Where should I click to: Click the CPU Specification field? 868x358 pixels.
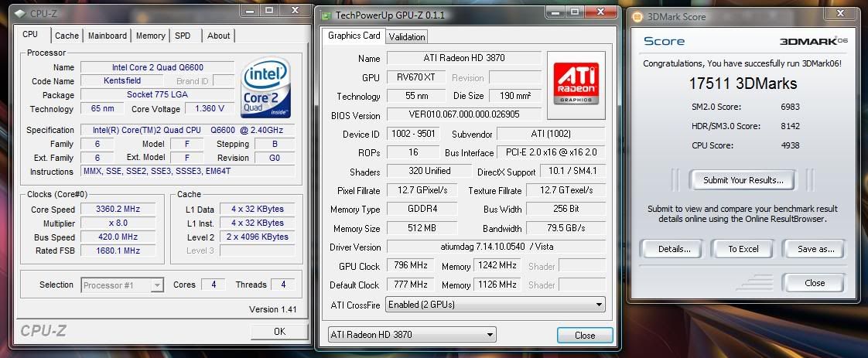188,130
